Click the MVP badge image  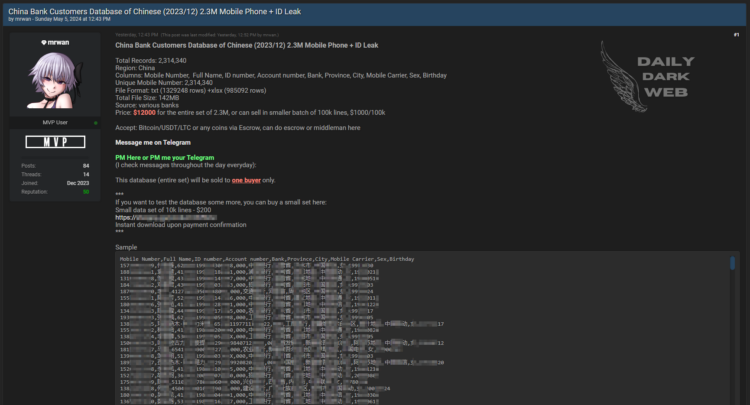[55, 142]
